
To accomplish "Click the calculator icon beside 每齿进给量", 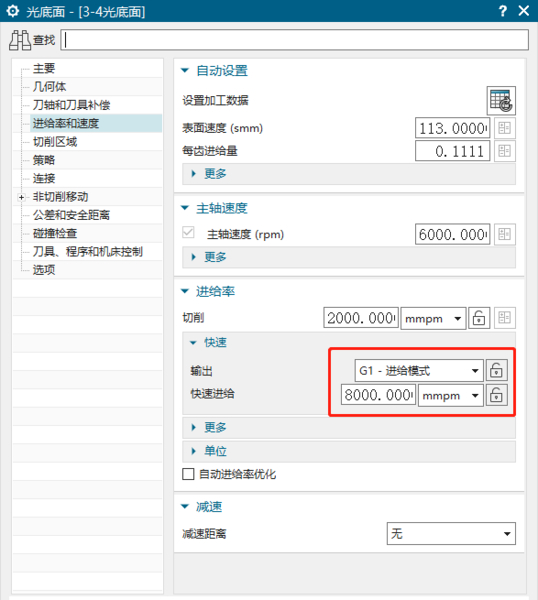I will point(504,151).
